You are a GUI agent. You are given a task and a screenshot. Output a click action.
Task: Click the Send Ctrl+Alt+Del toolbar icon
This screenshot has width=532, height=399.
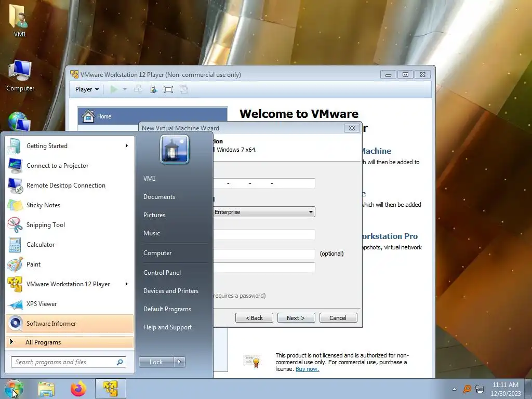138,89
